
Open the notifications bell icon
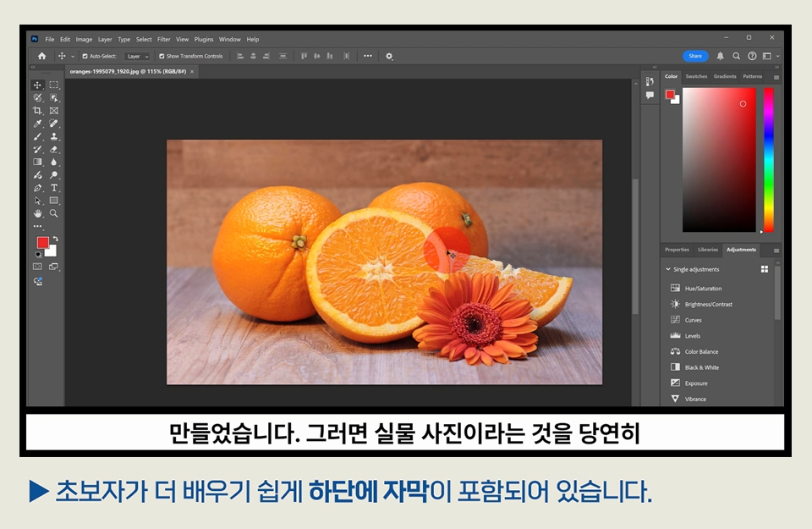click(720, 56)
